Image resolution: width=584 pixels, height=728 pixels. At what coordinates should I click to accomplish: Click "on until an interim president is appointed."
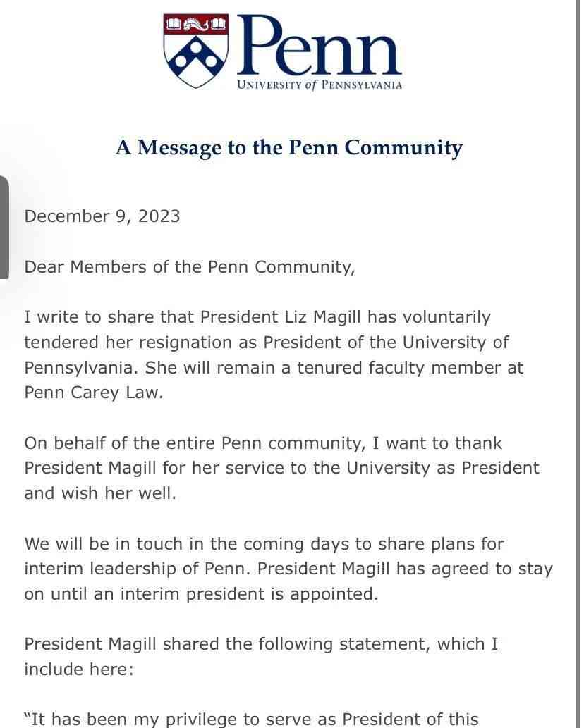click(x=201, y=594)
